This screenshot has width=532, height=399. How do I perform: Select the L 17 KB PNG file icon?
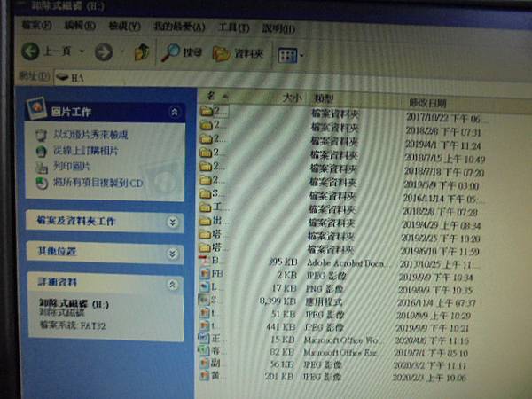click(x=204, y=287)
